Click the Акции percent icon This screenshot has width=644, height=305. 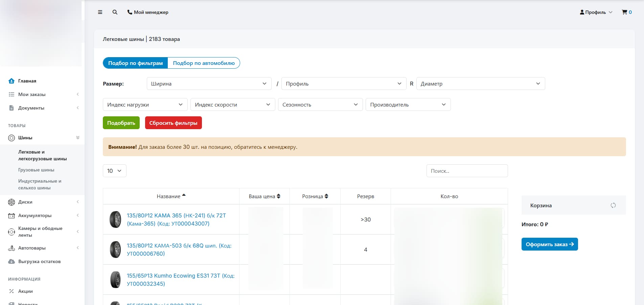[11, 291]
